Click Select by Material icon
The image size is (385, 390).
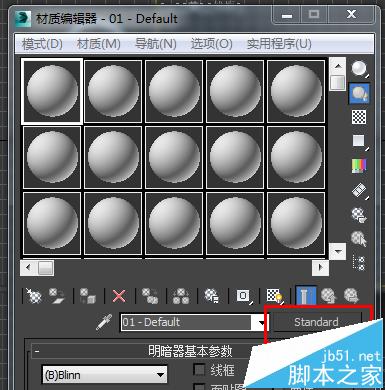[359, 239]
